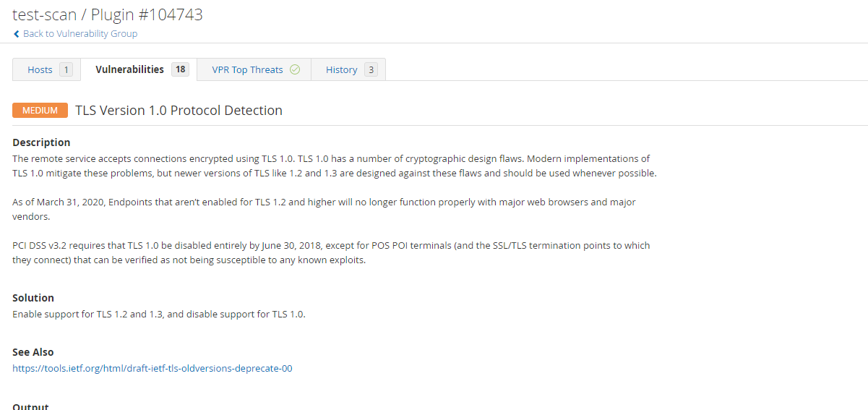868x410 pixels.
Task: Go back to Vulnerability Group
Action: pos(80,34)
